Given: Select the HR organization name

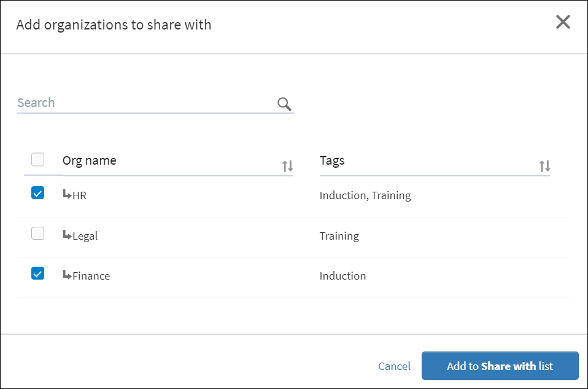Looking at the screenshot, I should point(80,195).
